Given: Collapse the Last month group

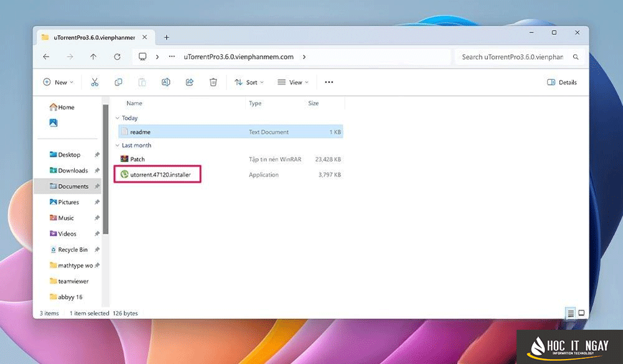Looking at the screenshot, I should (x=117, y=146).
